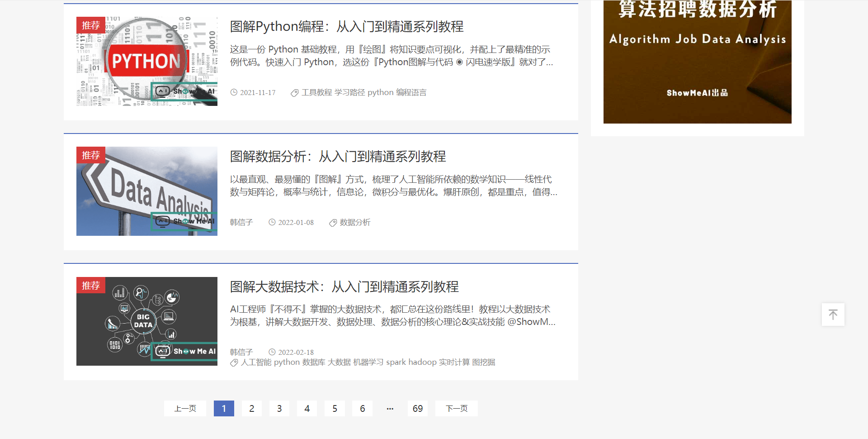This screenshot has width=868, height=439.
Task: Click the tag icon before 人工智能 tags
Action: [234, 363]
